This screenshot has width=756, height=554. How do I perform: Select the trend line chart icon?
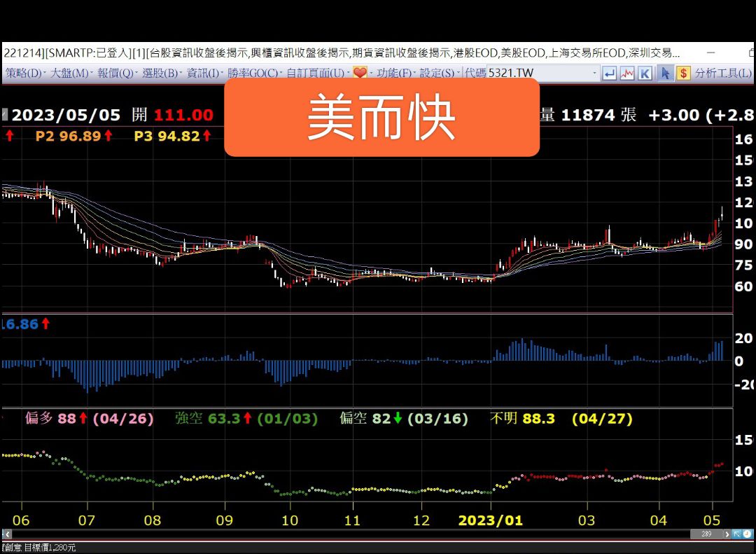[626, 72]
